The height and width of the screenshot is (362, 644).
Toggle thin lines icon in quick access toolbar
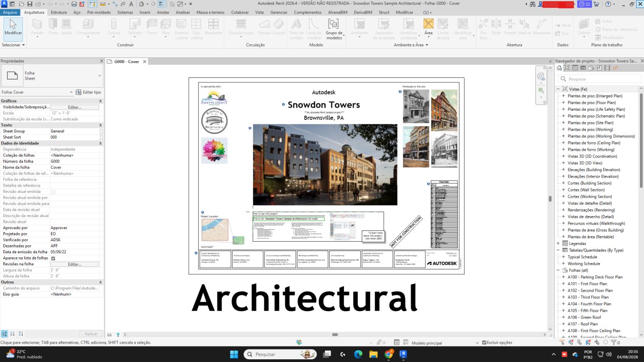(162, 4)
